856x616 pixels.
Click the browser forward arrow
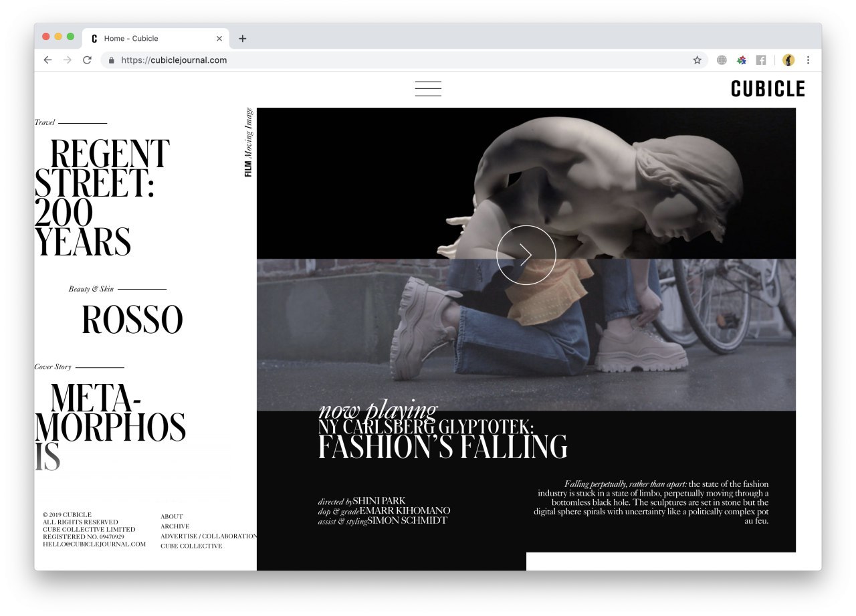coord(67,60)
